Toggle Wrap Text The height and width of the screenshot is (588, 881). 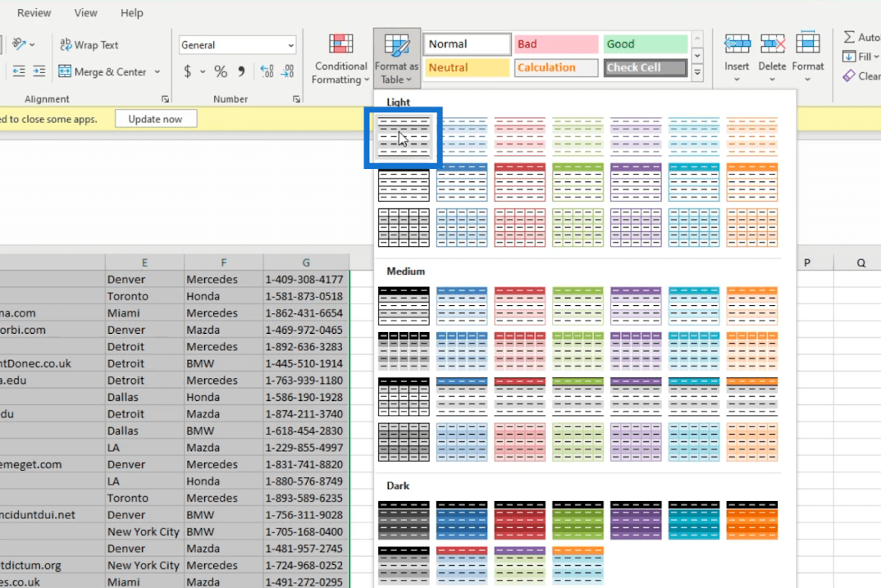89,44
